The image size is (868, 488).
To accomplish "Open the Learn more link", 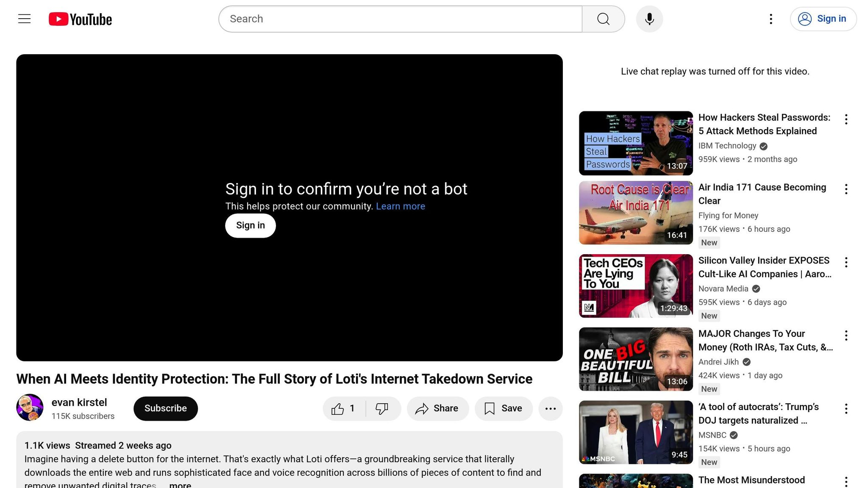I will (401, 206).
